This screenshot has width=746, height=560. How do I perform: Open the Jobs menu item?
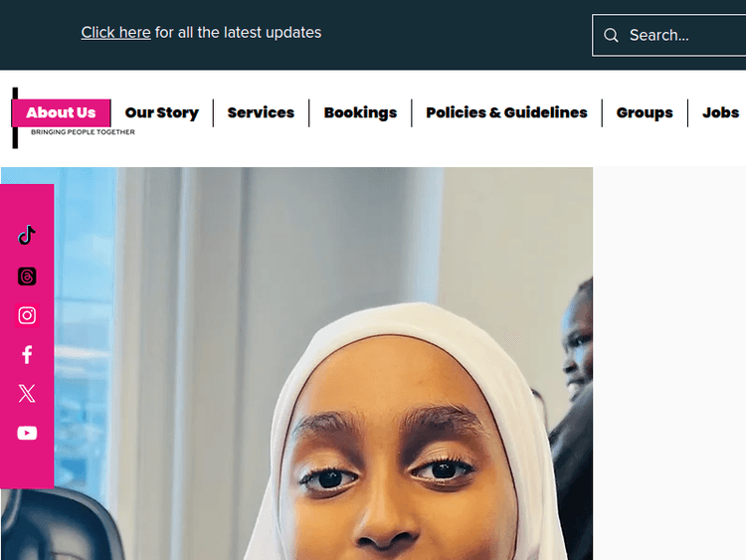click(x=720, y=112)
